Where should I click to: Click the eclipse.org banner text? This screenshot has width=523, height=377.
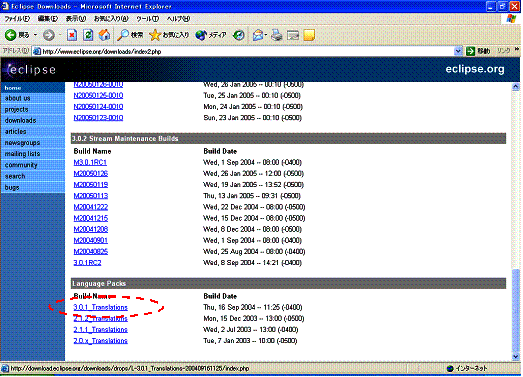click(475, 69)
